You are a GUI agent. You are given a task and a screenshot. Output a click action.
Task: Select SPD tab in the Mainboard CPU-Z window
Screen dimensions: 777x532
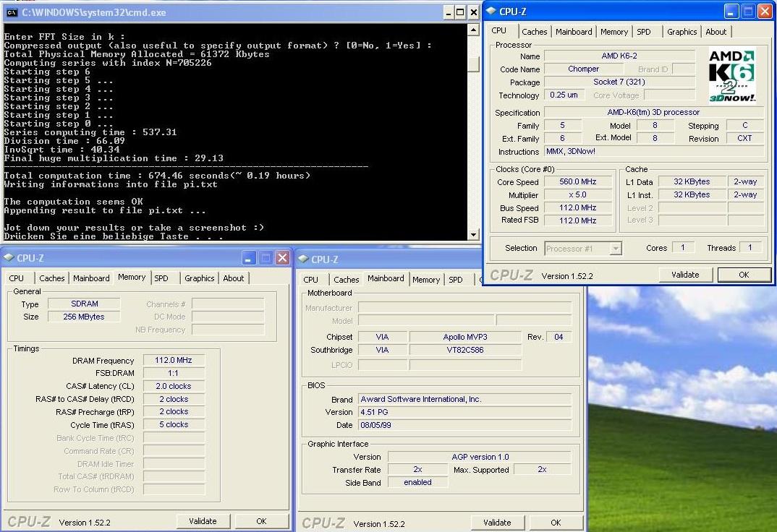tap(455, 280)
